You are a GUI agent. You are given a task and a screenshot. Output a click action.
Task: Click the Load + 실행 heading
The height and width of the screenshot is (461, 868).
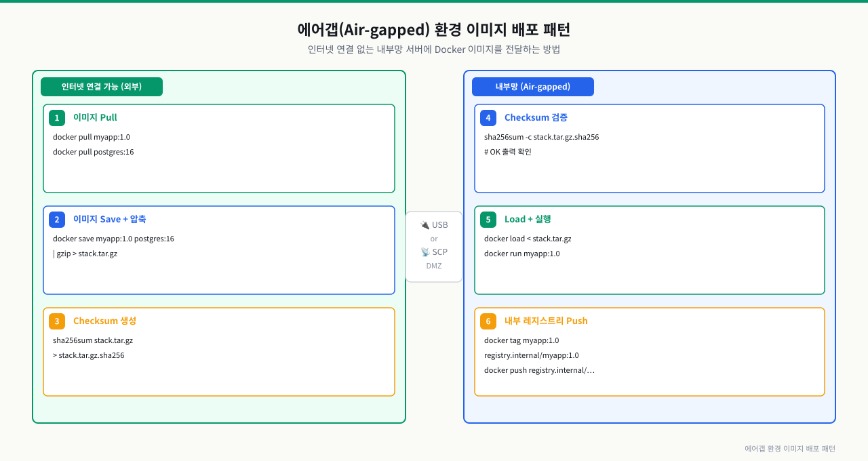pyautogui.click(x=528, y=220)
